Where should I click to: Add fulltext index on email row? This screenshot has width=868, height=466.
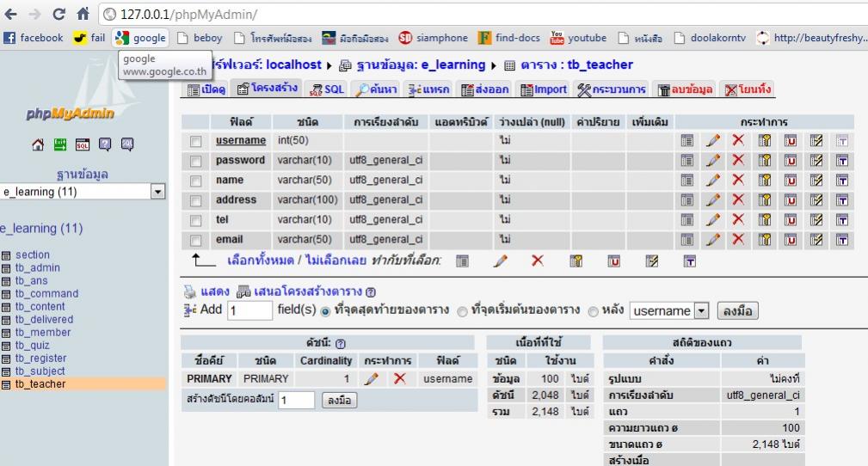click(842, 240)
